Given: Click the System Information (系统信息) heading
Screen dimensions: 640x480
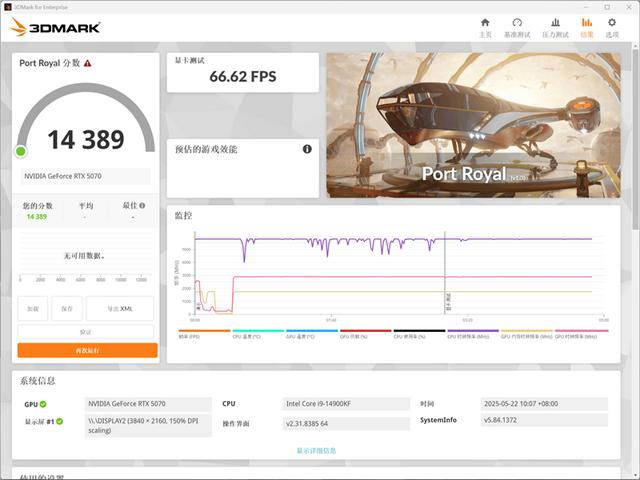Looking at the screenshot, I should click(x=38, y=381).
